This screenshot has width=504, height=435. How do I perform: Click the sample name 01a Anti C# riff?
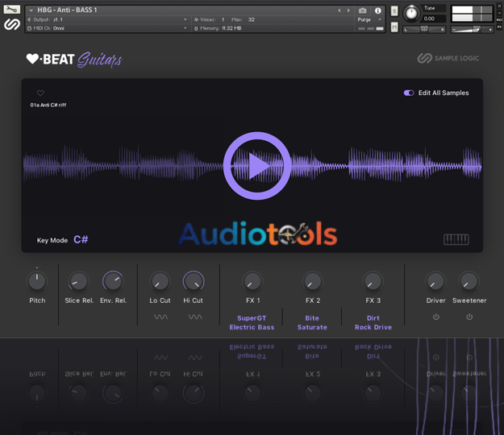click(x=48, y=105)
